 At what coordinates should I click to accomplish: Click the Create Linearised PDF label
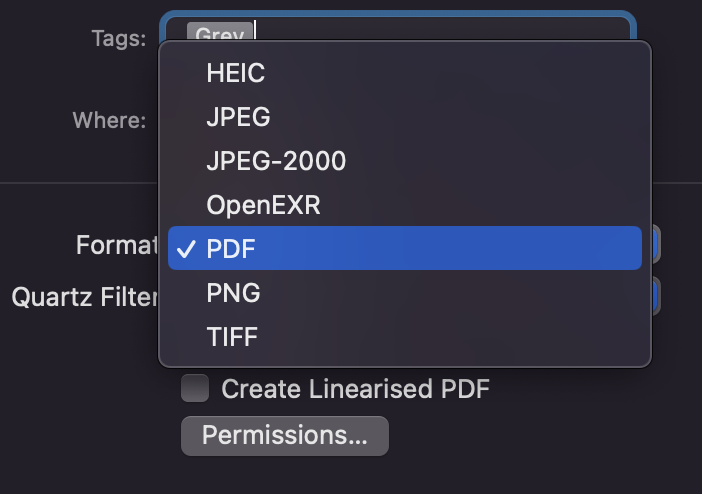[355, 388]
